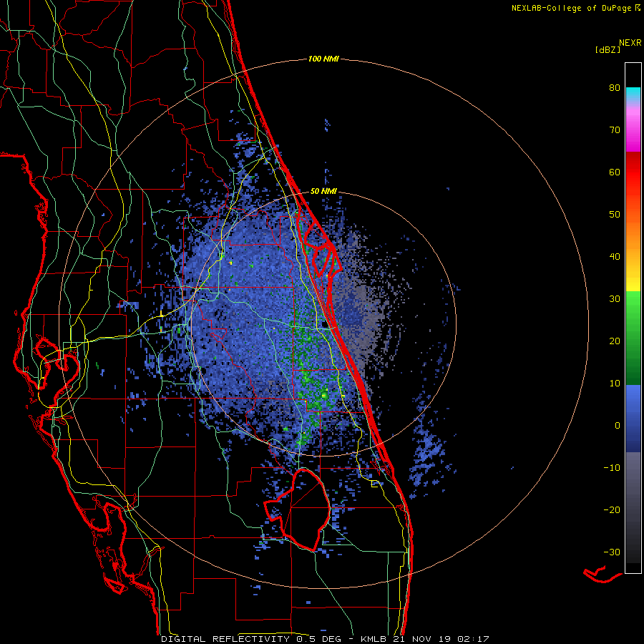Click the -10 value on the dBZ scale

612,467
